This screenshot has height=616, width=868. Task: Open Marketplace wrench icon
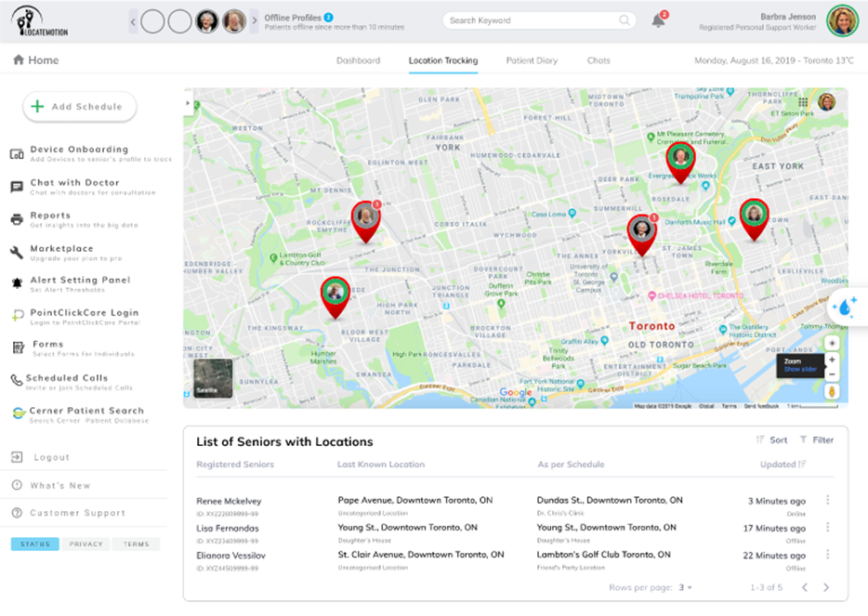(x=17, y=253)
